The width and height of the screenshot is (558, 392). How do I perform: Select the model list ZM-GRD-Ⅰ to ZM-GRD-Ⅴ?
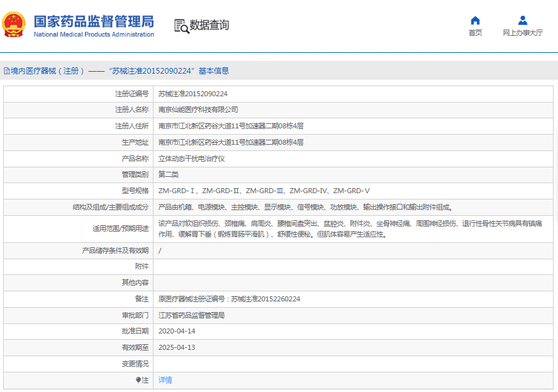pyautogui.click(x=264, y=191)
